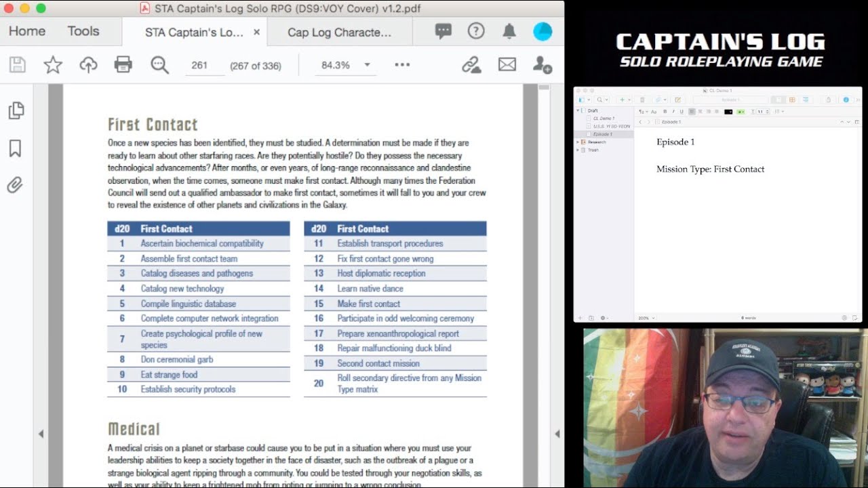This screenshot has height=488, width=868.
Task: Click the share link icon in Acrobat
Action: pos(471,65)
